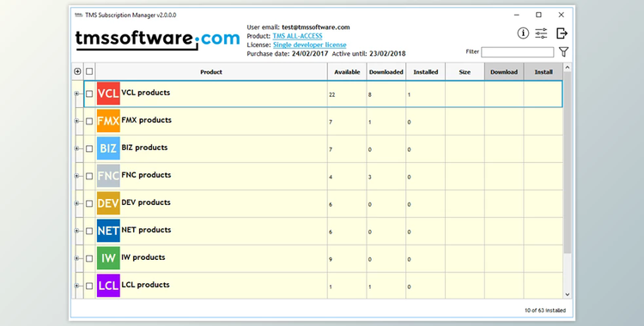
Task: Select the 'IW products' row label
Action: coord(143,258)
